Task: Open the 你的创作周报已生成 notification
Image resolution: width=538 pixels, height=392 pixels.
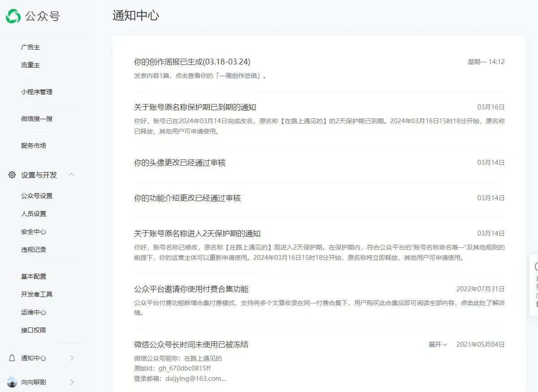Action: (x=192, y=62)
